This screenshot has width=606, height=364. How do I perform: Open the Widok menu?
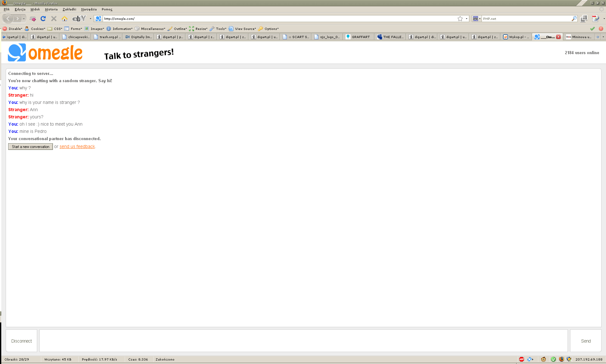[x=35, y=9]
